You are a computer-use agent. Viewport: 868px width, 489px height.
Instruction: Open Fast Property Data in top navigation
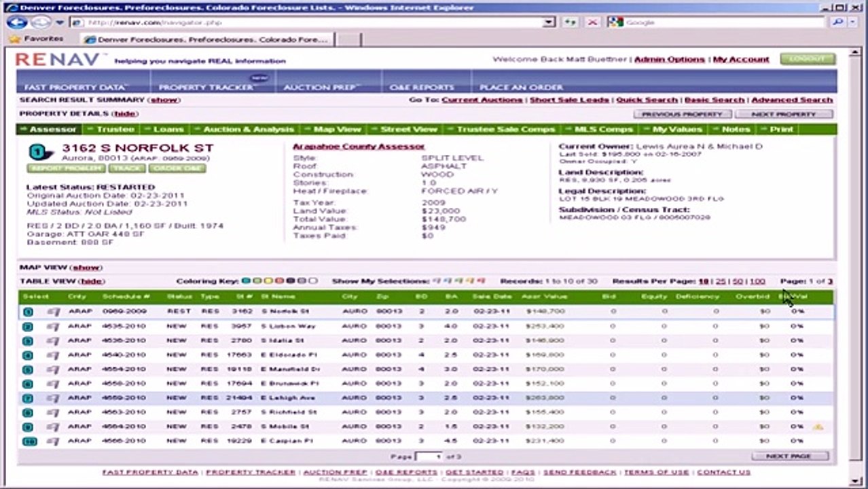(75, 87)
